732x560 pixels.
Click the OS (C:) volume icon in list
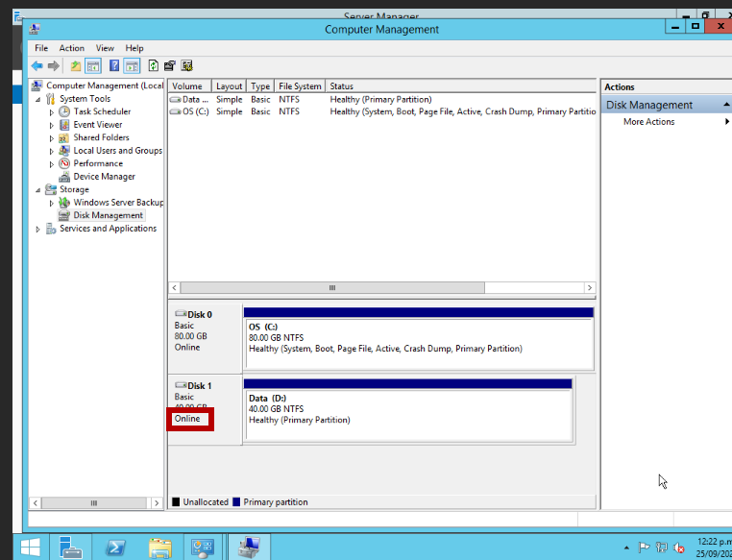pyautogui.click(x=175, y=111)
